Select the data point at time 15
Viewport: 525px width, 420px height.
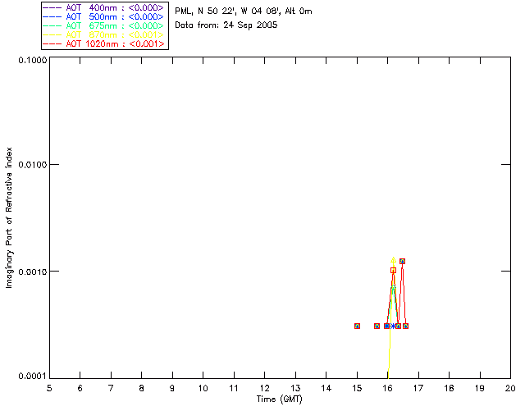(x=358, y=326)
